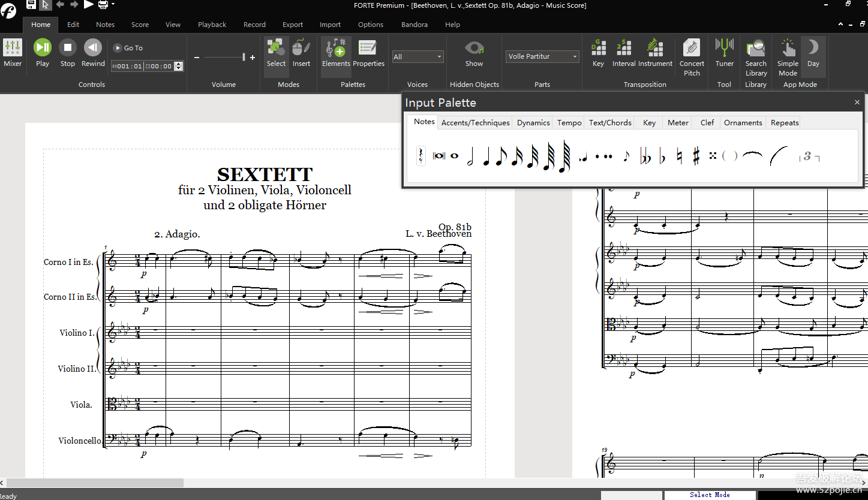
Task: Save with the floppy disk icon
Action: coord(31,5)
